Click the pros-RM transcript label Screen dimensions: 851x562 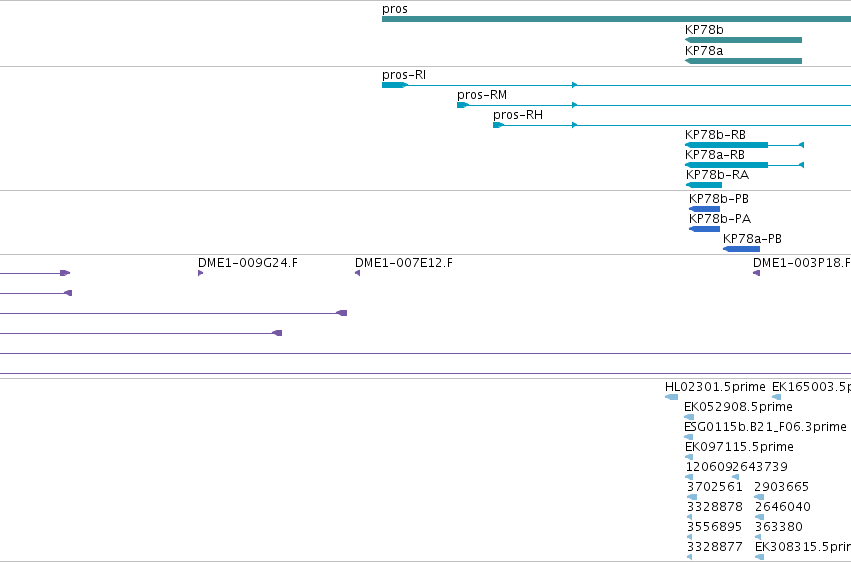(x=482, y=95)
